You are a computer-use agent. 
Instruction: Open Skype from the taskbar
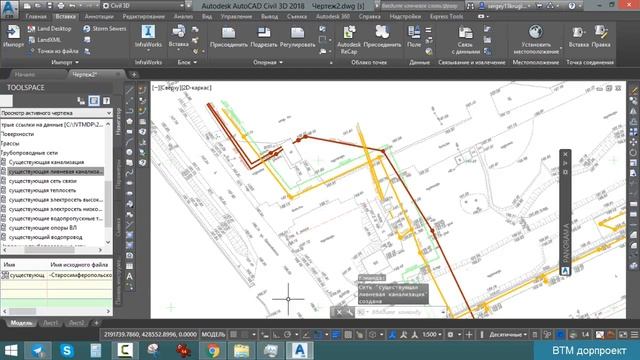[67, 351]
